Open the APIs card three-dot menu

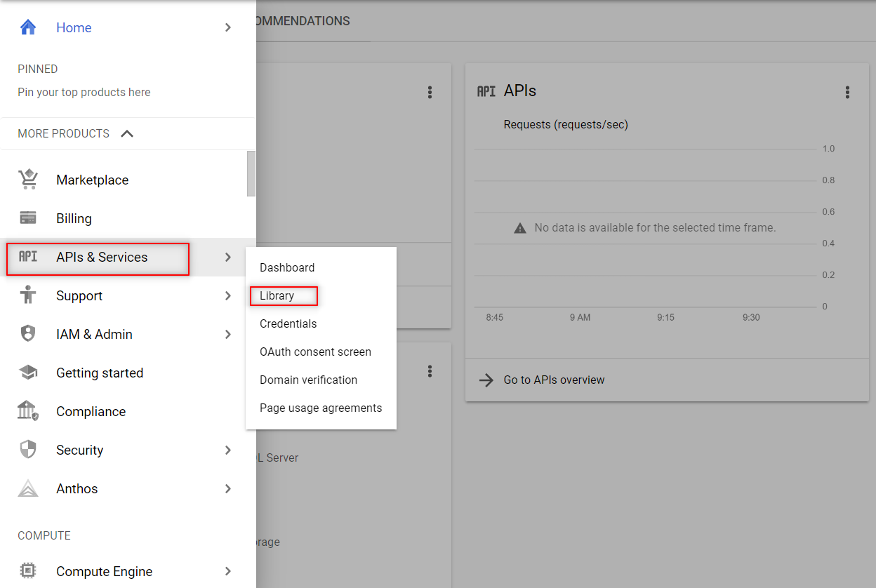[x=847, y=92]
